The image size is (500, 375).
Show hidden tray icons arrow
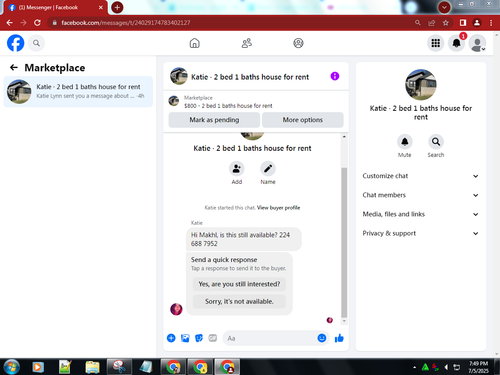pyautogui.click(x=414, y=367)
